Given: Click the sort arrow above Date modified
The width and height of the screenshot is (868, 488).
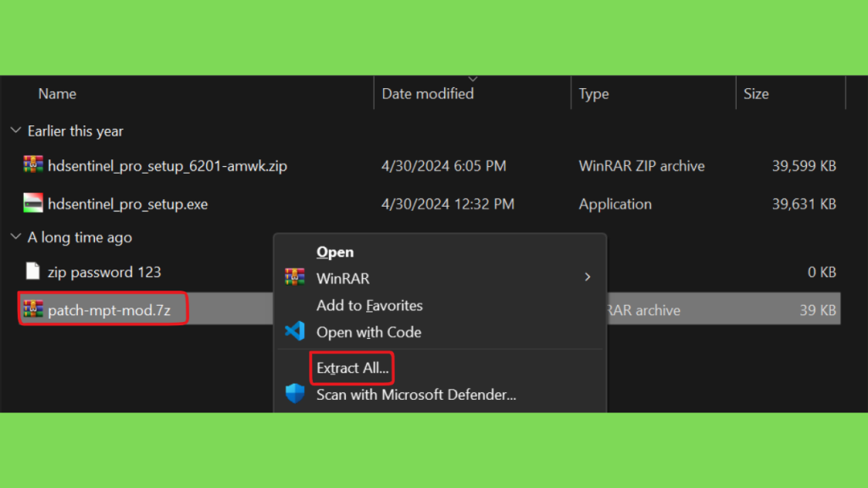Looking at the screenshot, I should pos(473,79).
